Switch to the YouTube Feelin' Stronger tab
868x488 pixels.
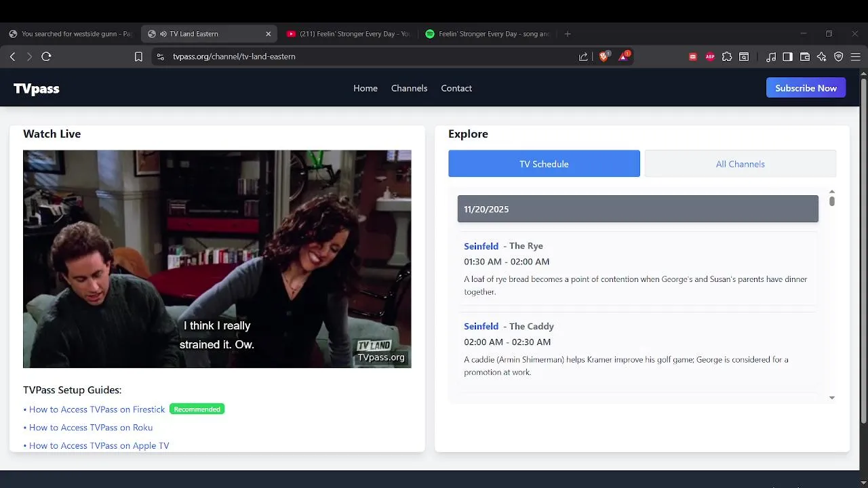(347, 34)
